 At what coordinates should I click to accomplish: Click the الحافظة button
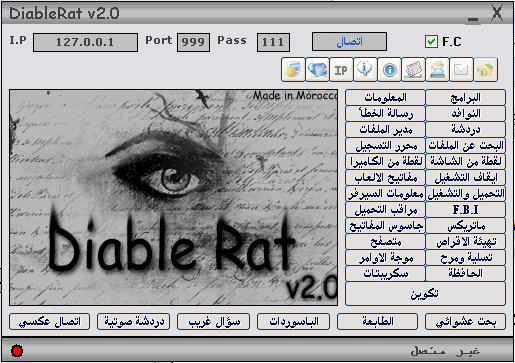pos(466,273)
